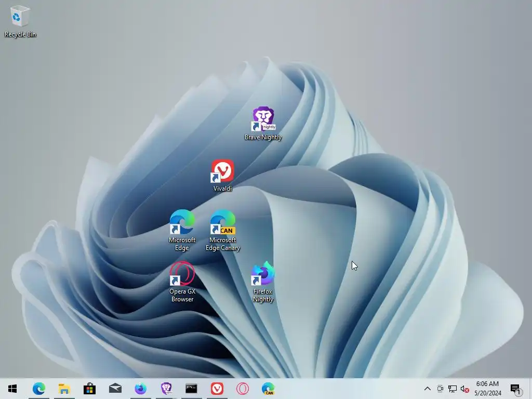Open Edge Canary from the taskbar

(268, 389)
